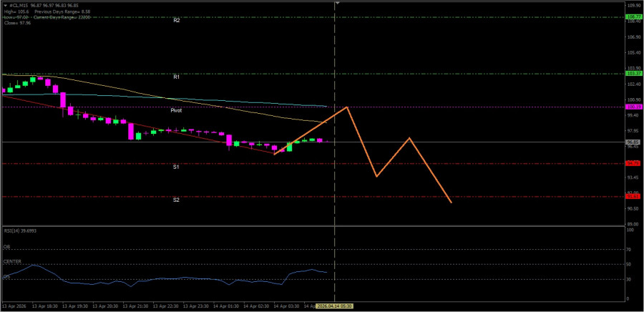
Task: Click the green 108.77 price tag
Action: [633, 16]
